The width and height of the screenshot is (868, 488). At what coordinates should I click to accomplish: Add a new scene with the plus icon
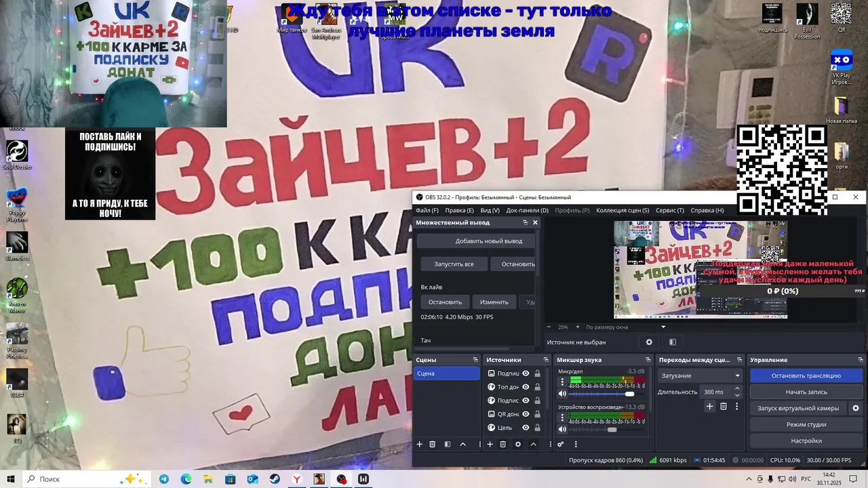coord(419,445)
